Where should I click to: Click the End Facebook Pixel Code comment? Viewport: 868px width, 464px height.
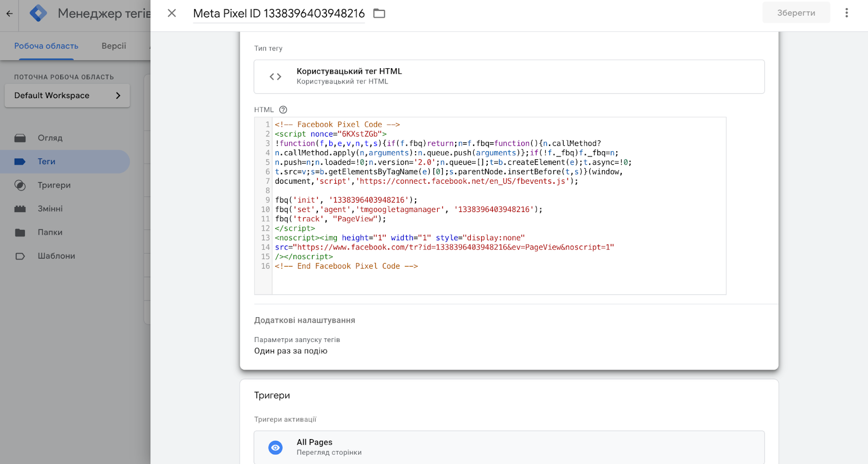[346, 266]
